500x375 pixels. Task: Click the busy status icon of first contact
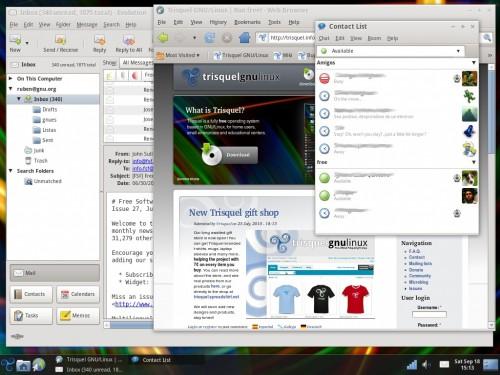(324, 78)
